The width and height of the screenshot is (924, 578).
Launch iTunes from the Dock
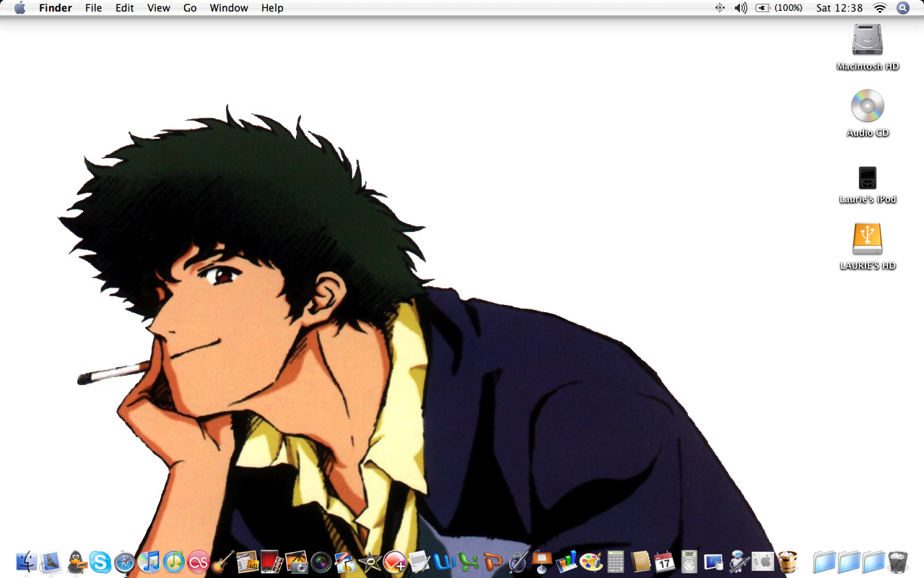tap(149, 561)
